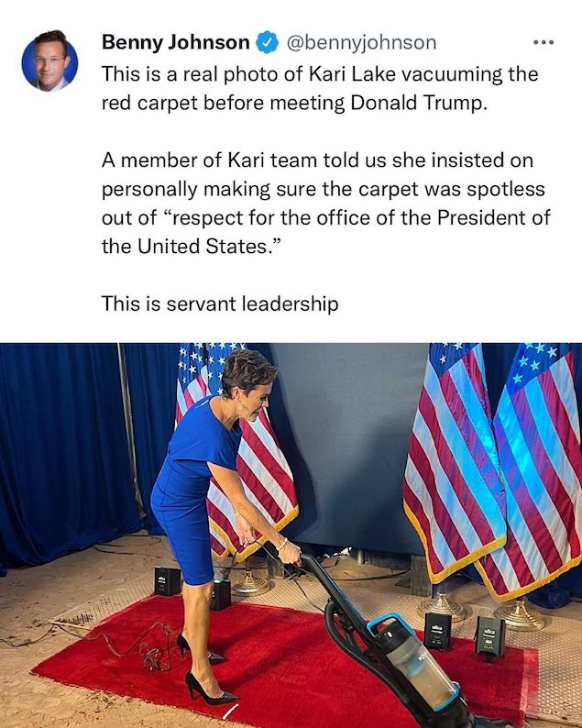Click the paragraph starting "A member of Kari team"
Screen dimensions: 582x728
click(x=325, y=203)
